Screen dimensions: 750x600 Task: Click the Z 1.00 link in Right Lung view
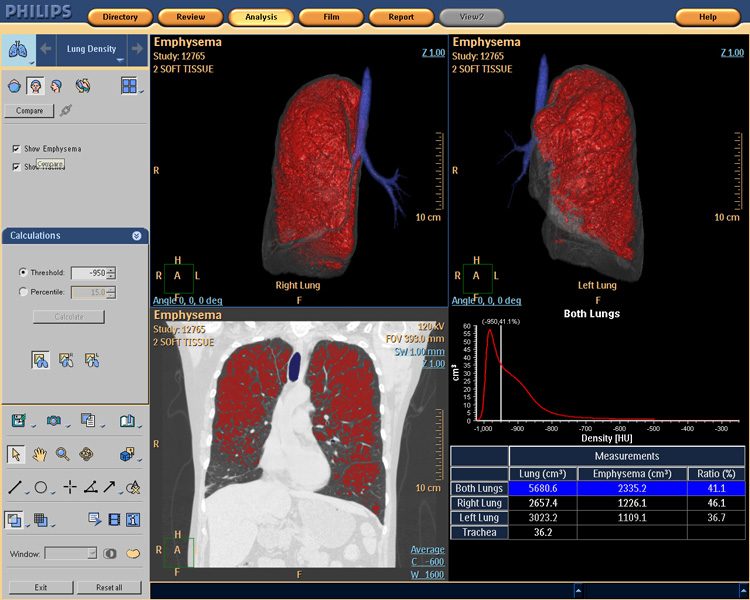[433, 53]
